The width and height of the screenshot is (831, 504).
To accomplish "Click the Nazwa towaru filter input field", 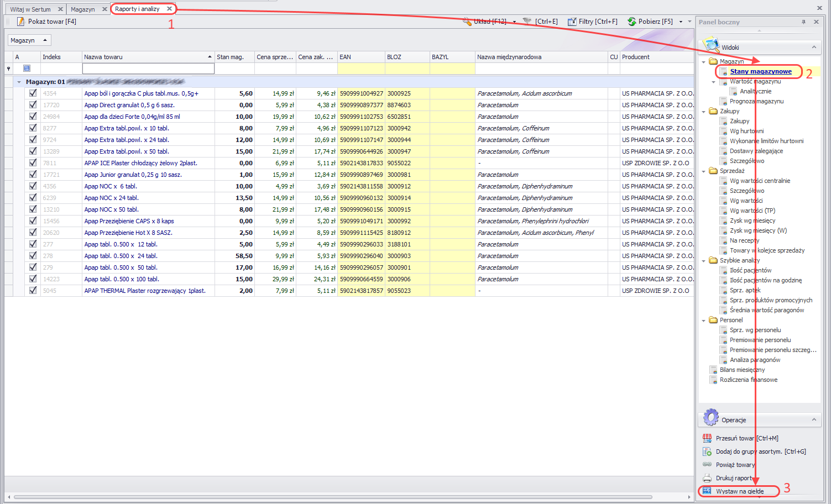I will click(148, 69).
